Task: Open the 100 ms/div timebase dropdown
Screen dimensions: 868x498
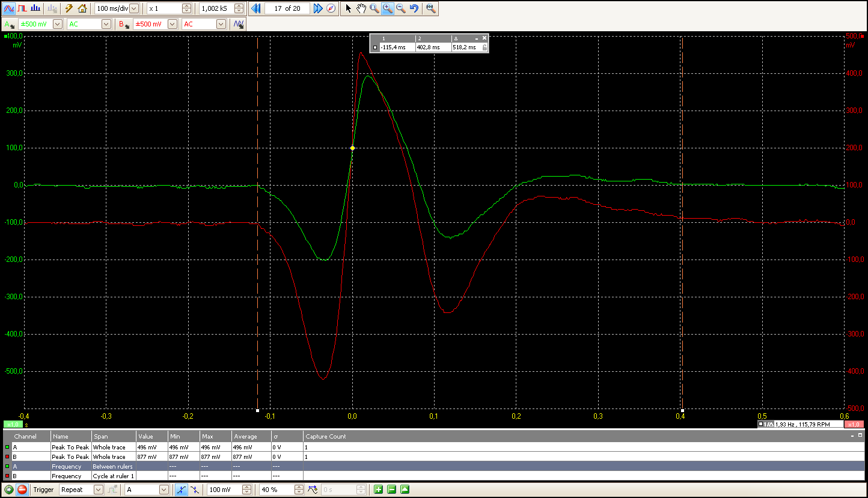Action: 133,8
